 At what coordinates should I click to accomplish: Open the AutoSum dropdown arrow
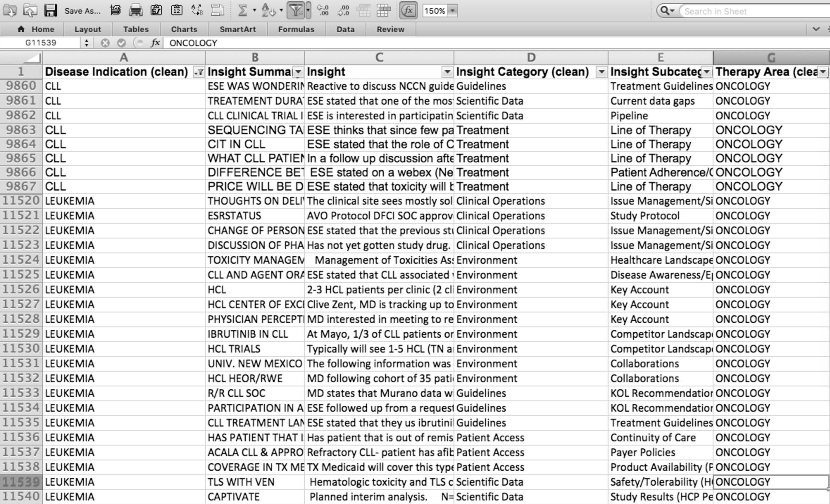[x=254, y=11]
